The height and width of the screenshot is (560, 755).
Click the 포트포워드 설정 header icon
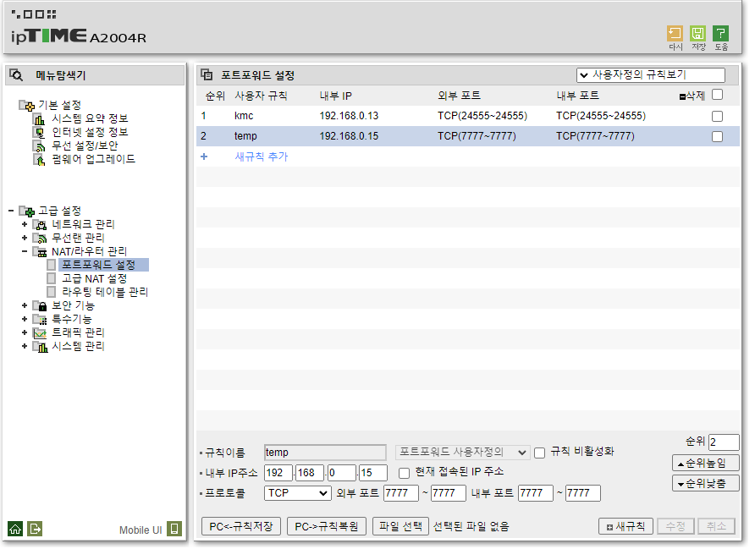click(x=207, y=75)
